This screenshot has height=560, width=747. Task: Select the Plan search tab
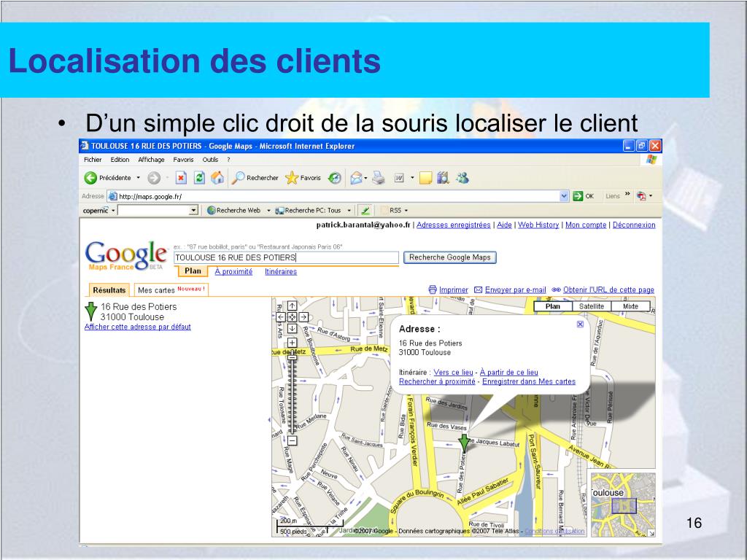pyautogui.click(x=193, y=271)
